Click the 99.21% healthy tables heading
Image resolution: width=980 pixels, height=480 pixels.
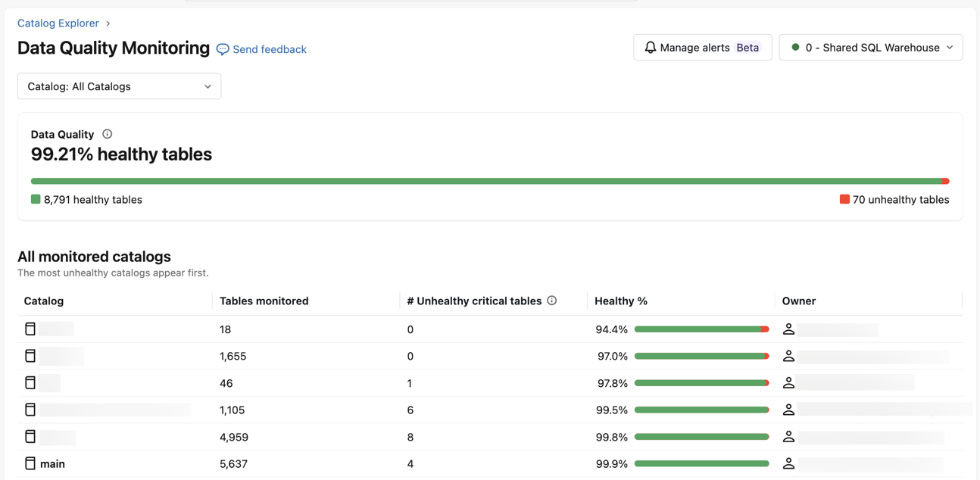(121, 154)
